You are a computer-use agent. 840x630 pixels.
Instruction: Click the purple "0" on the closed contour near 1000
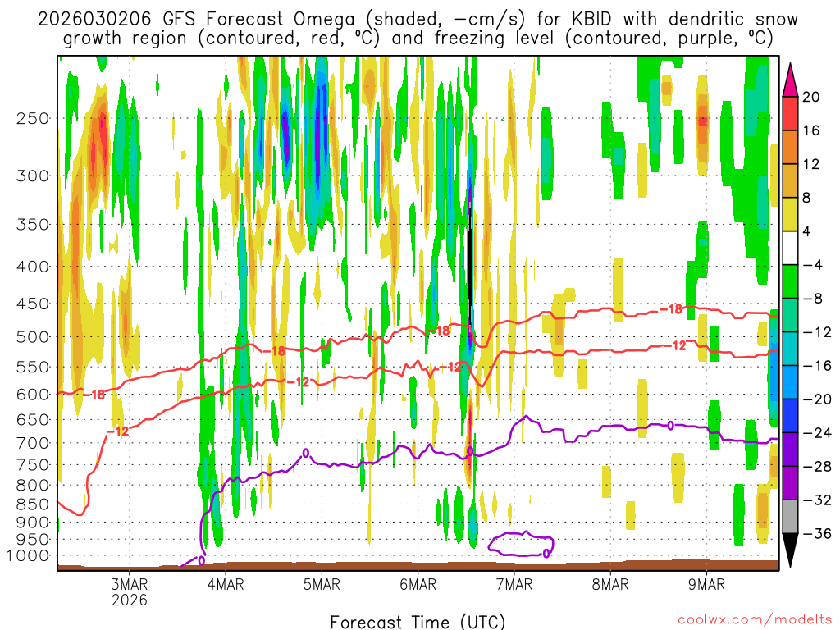pyautogui.click(x=546, y=554)
